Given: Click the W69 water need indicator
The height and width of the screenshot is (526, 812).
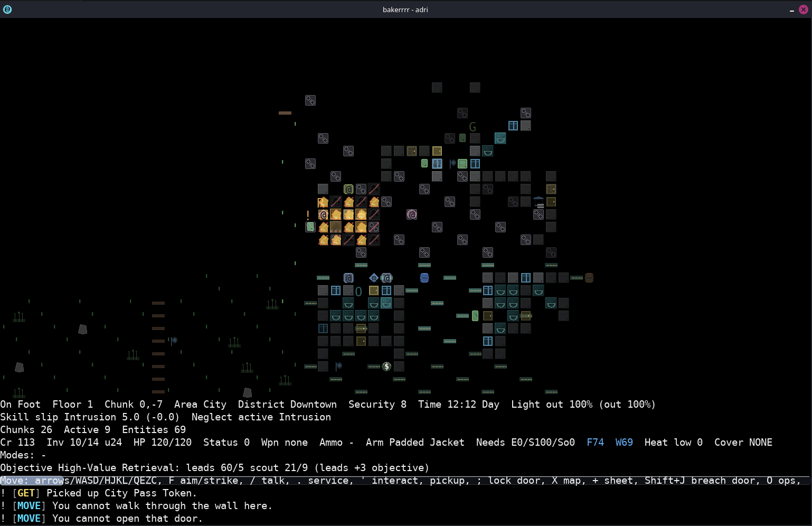Looking at the screenshot, I should click(624, 443).
